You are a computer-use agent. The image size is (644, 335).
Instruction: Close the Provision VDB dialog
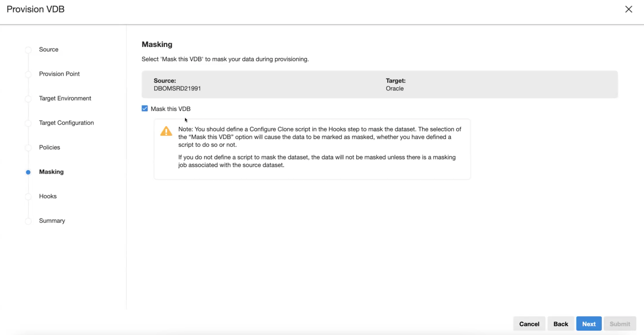(629, 9)
